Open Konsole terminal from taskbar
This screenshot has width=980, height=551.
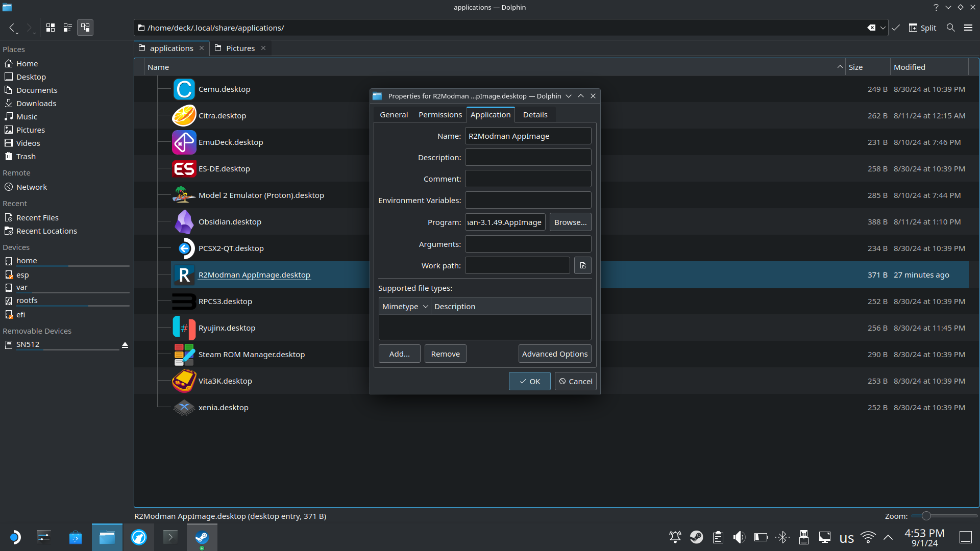[x=170, y=537]
